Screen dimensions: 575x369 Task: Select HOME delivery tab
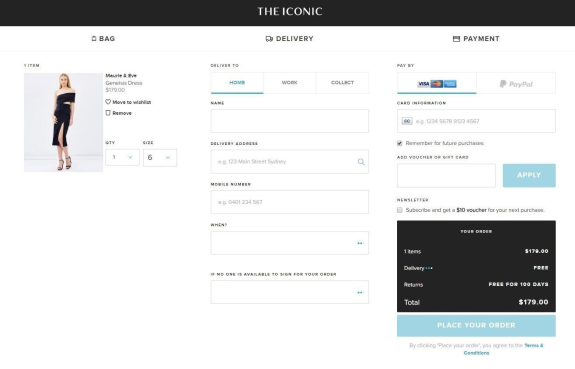point(237,83)
